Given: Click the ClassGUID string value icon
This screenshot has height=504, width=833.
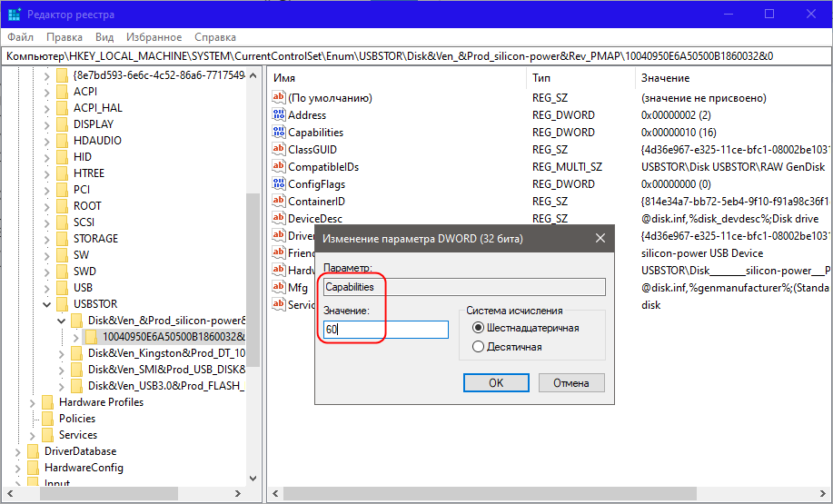Looking at the screenshot, I should point(279,150).
